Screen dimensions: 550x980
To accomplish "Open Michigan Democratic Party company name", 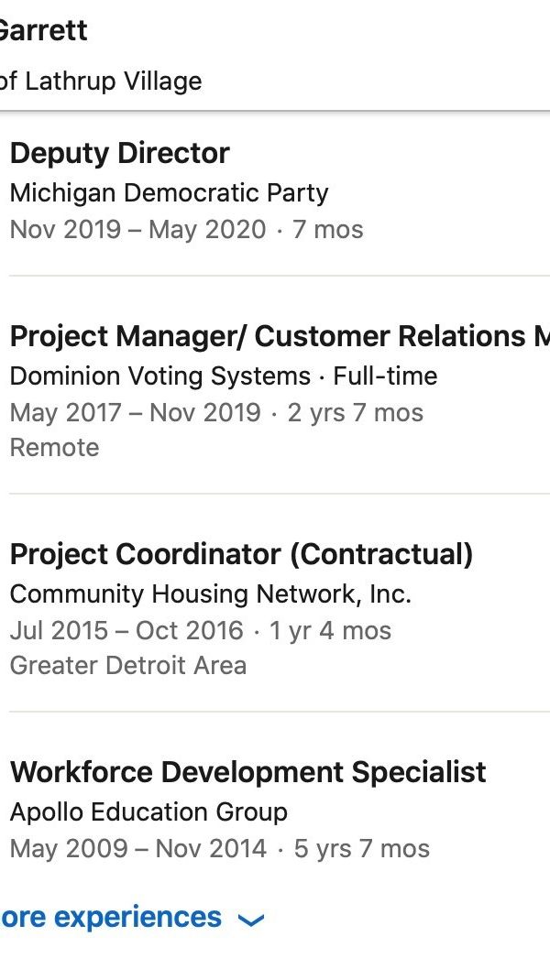I will pyautogui.click(x=169, y=193).
